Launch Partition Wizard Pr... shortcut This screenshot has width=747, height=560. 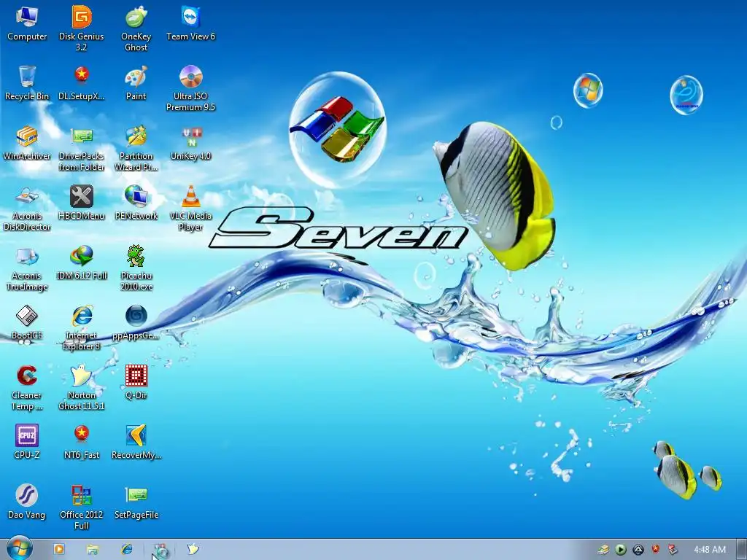click(136, 149)
